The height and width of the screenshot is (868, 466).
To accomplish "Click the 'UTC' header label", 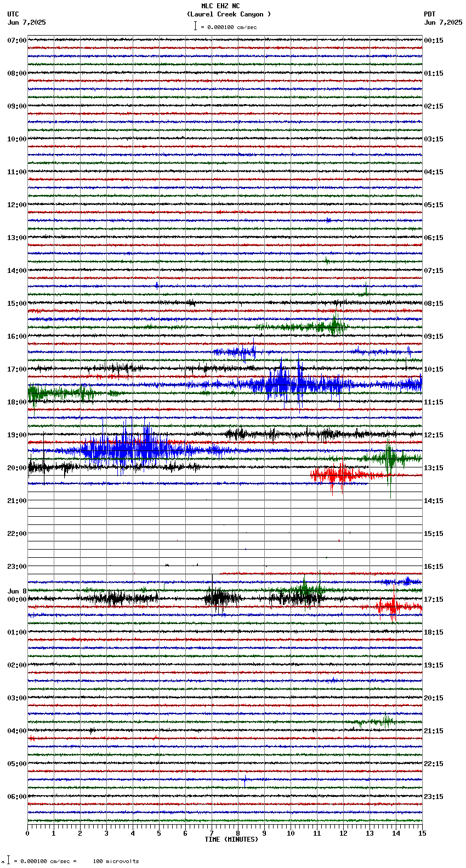I will coord(13,14).
